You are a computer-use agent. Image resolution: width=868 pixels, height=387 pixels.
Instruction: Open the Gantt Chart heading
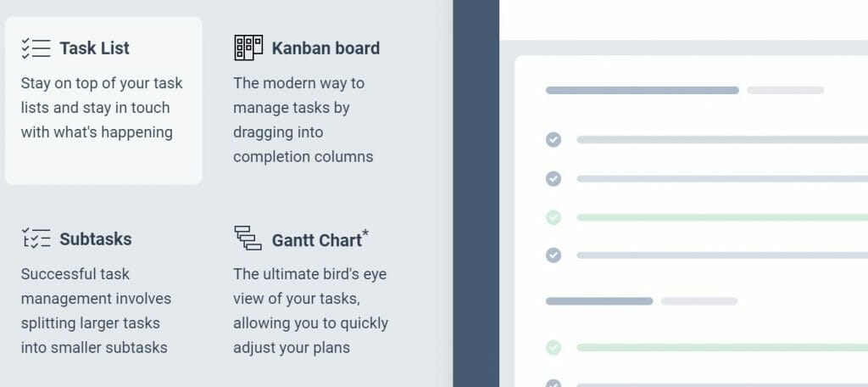click(x=317, y=240)
